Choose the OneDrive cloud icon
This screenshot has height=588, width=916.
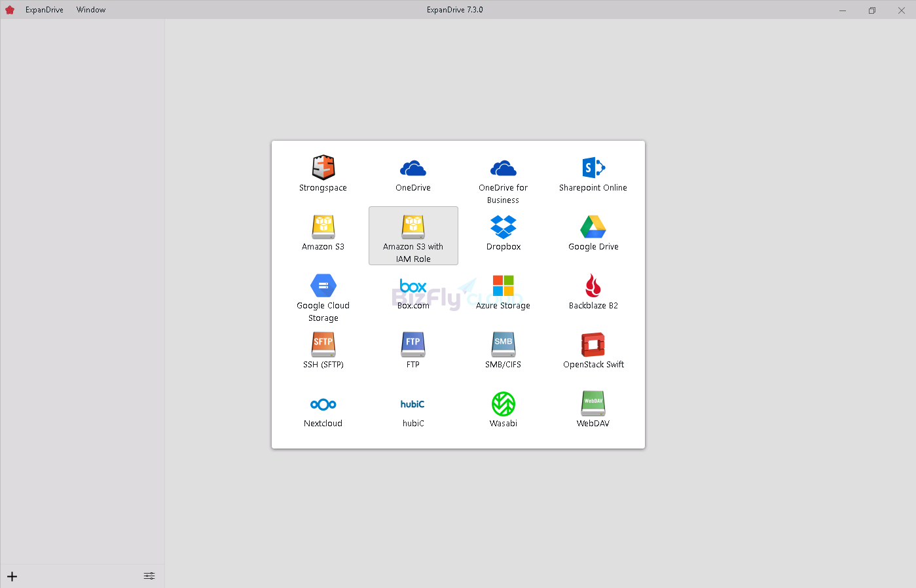pos(413,168)
